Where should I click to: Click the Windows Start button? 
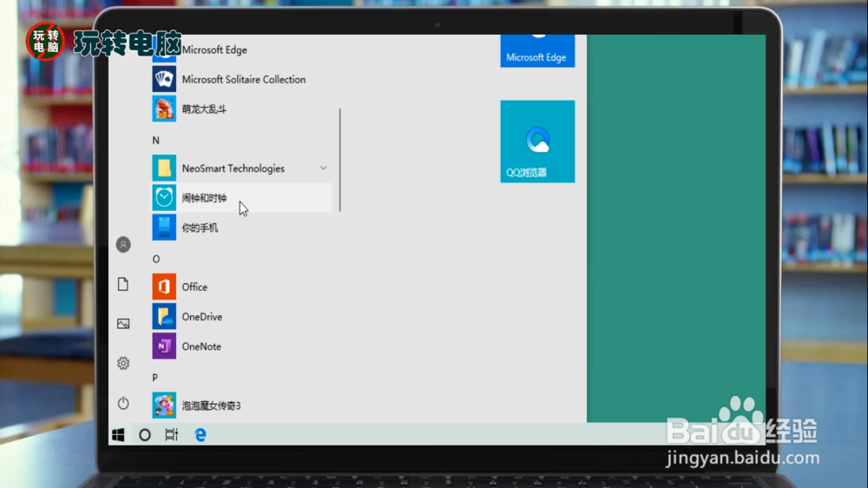pyautogui.click(x=118, y=435)
